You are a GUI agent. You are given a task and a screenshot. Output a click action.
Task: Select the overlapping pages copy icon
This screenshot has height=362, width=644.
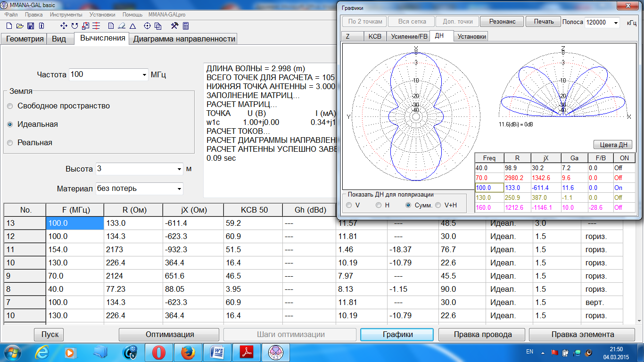(158, 26)
